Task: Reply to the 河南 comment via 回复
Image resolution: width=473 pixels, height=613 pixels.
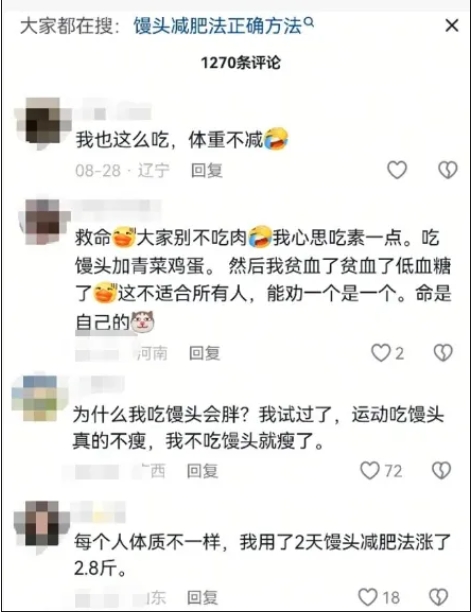Action: (204, 353)
